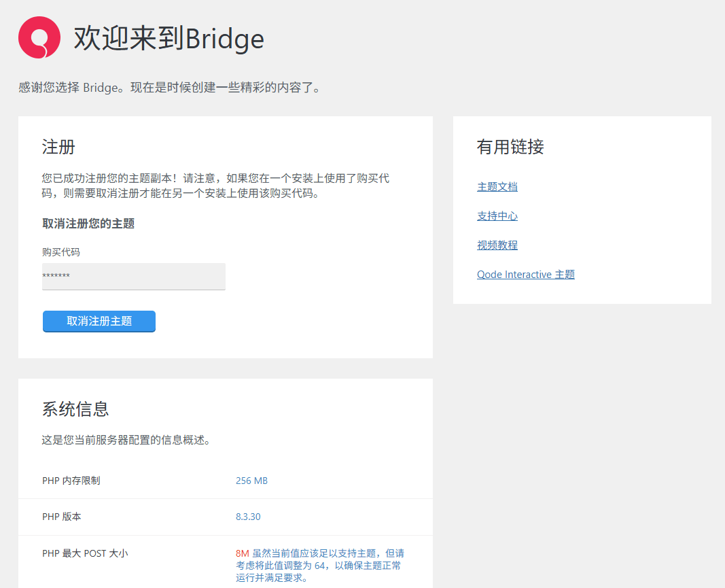Focus the 购买代码 input field
The height and width of the screenshot is (588, 725).
point(134,276)
